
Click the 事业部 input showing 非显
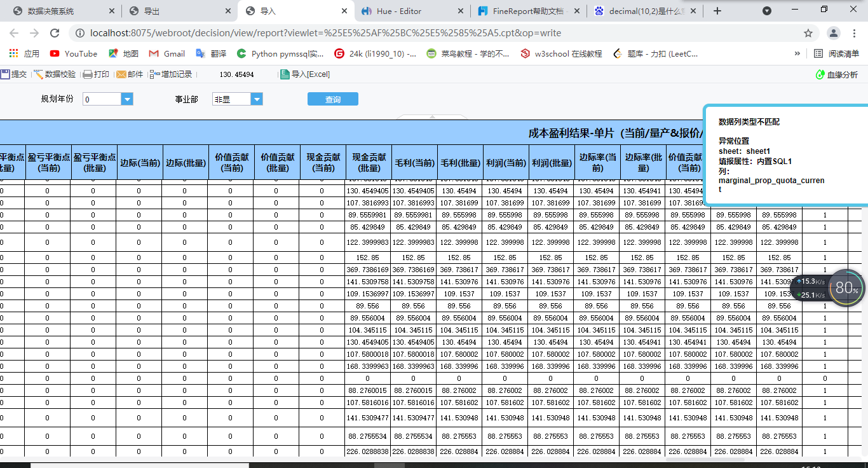(x=232, y=99)
